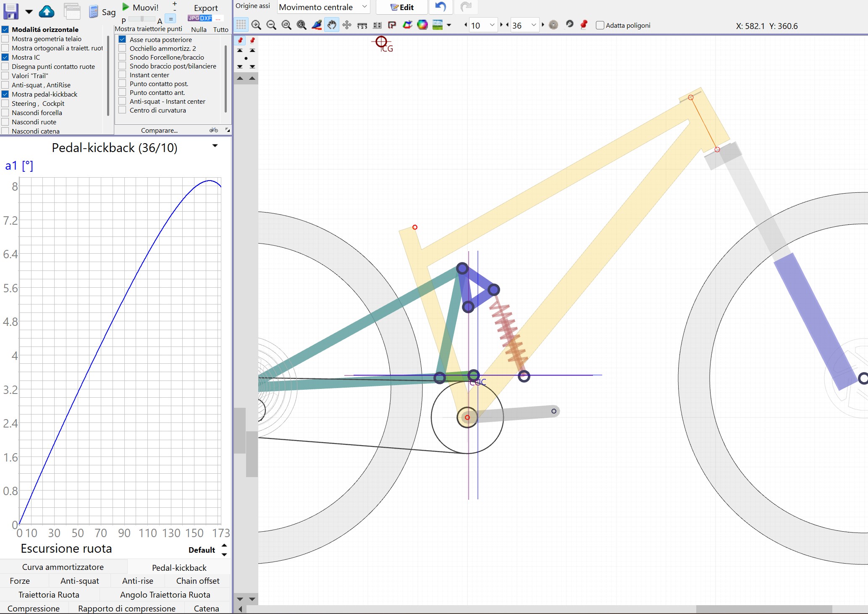Open the Movimento centrale dropdown
The height and width of the screenshot is (614, 868).
click(x=323, y=7)
